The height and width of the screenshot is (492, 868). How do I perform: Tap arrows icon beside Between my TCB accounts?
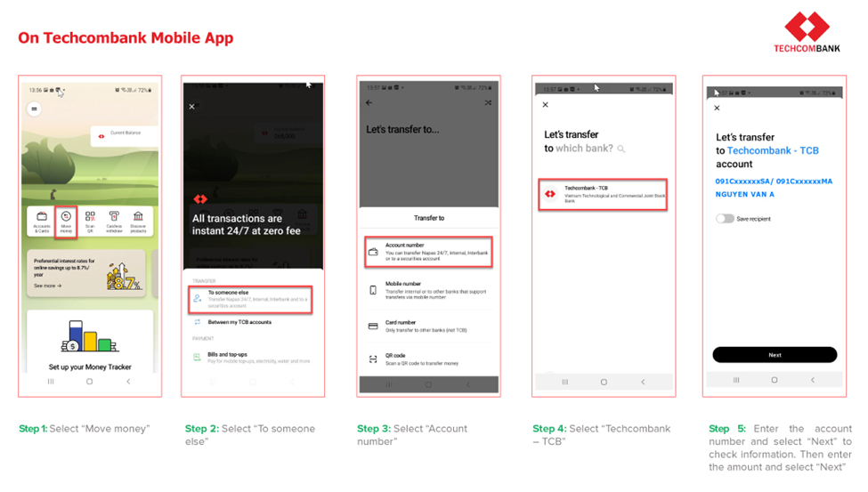click(x=197, y=322)
